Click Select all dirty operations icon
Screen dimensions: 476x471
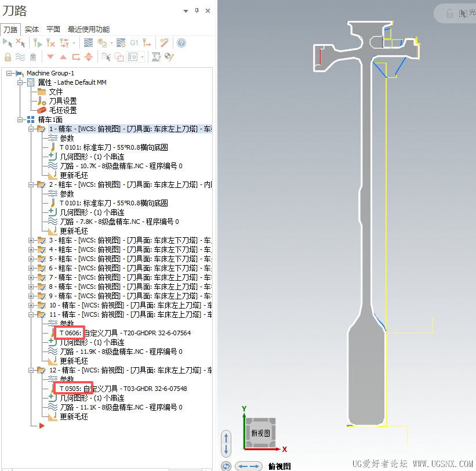[20, 43]
